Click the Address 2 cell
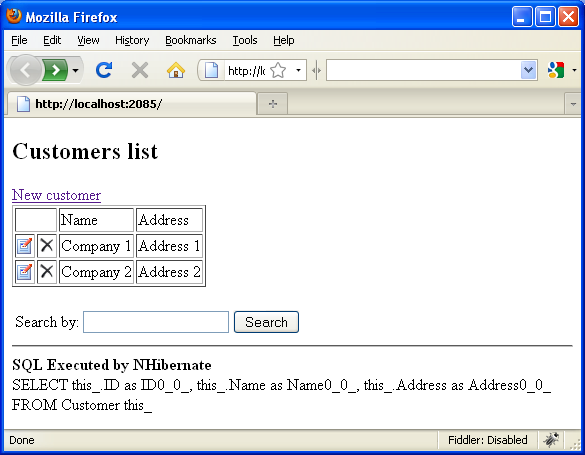Screen dimensions: 585x455 (x=169, y=272)
